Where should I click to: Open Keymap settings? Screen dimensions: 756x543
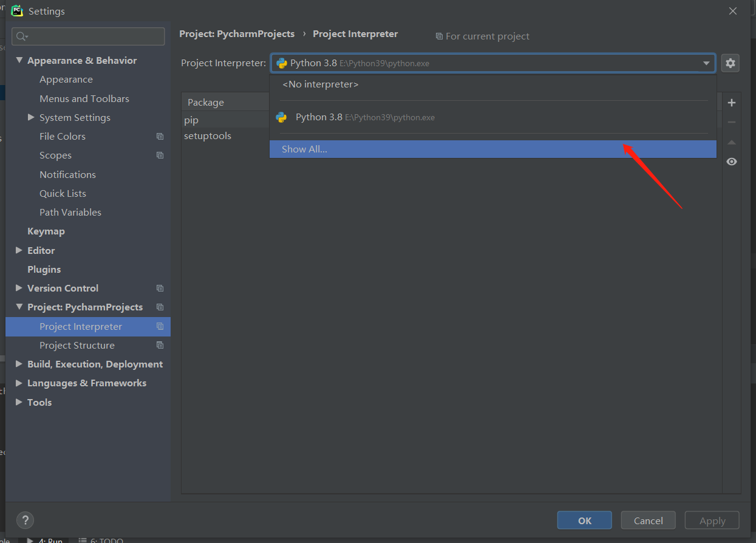click(x=46, y=231)
